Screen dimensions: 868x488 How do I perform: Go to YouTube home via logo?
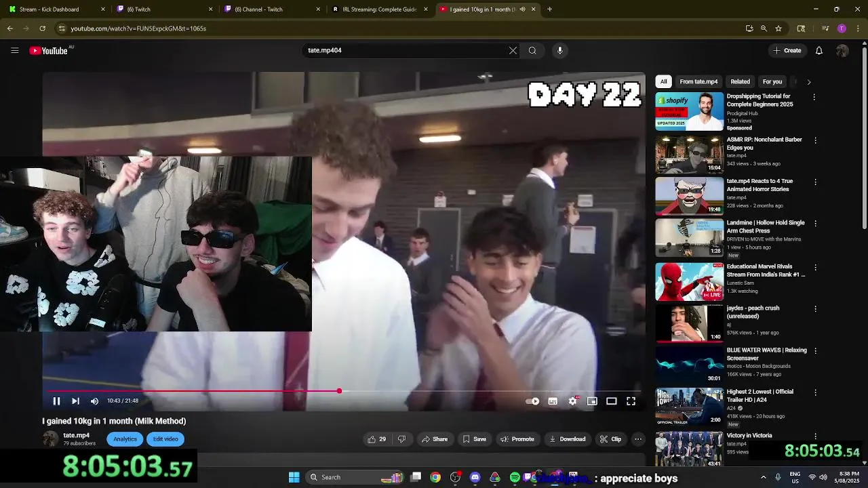point(49,51)
